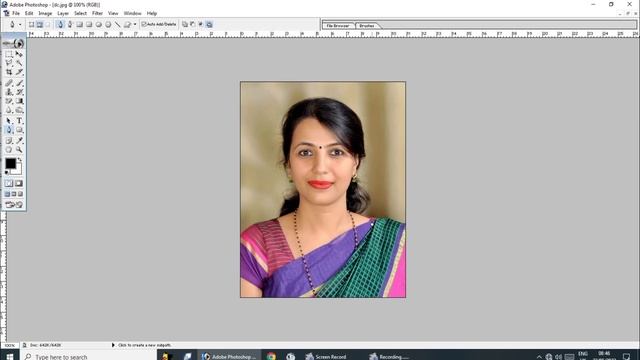The image size is (640, 360).
Task: Click the Windows Start button
Action: pyautogui.click(x=10, y=356)
